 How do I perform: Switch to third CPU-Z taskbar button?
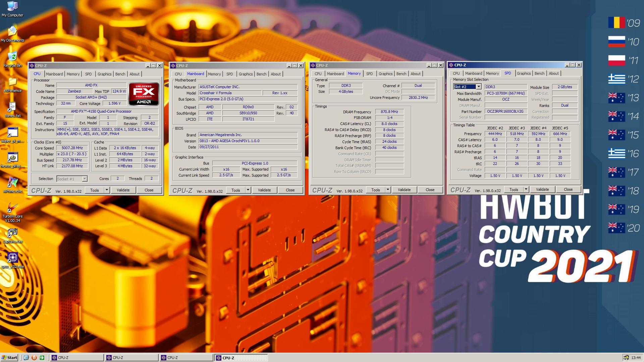click(186, 358)
